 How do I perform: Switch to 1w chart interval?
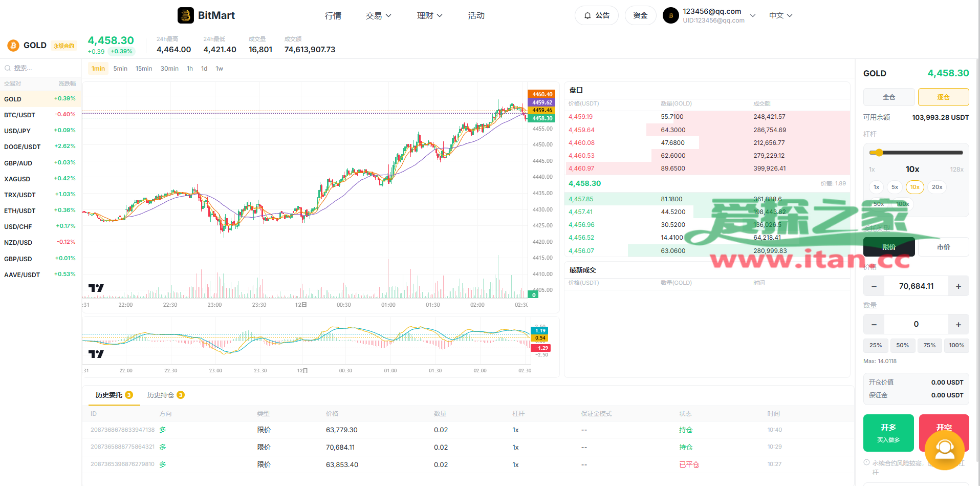click(x=220, y=69)
